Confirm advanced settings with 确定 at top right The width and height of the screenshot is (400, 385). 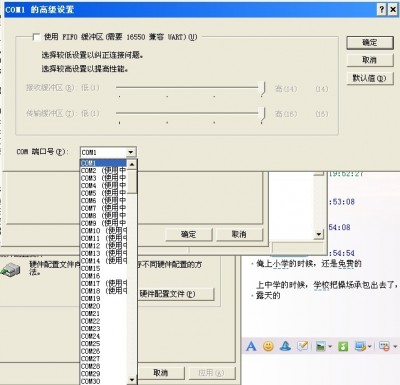click(x=370, y=43)
